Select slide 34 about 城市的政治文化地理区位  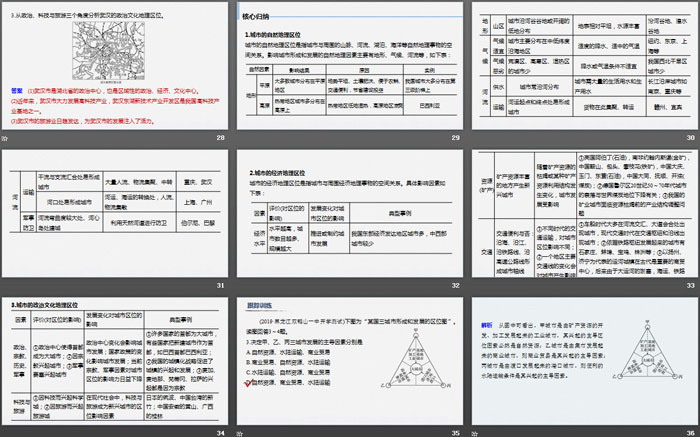pos(114,360)
